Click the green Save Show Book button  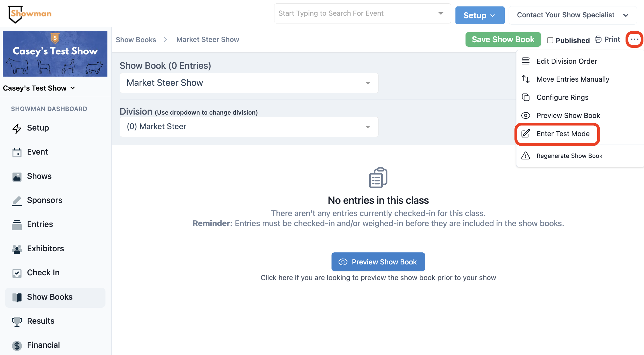click(503, 39)
